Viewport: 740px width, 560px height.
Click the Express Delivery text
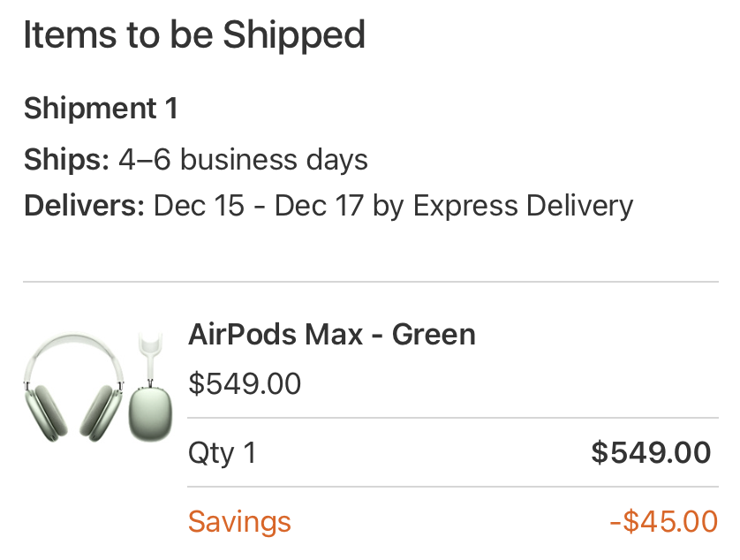point(523,206)
